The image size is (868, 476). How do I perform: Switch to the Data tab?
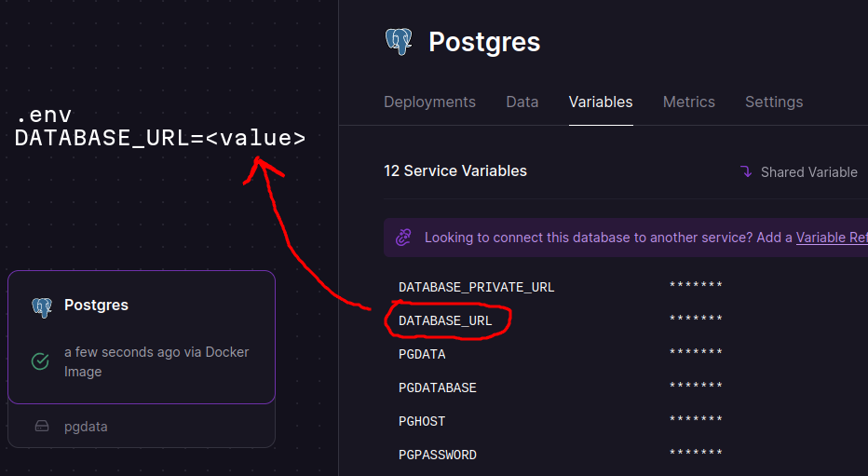522,102
